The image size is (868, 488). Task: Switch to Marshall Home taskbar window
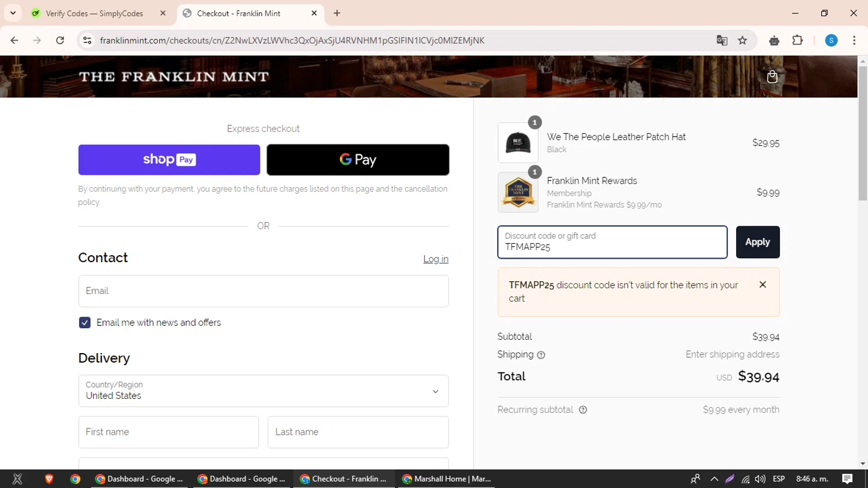click(447, 479)
